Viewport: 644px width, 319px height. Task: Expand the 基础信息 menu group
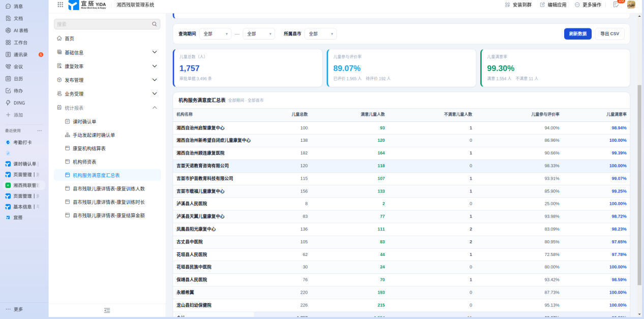click(x=107, y=52)
